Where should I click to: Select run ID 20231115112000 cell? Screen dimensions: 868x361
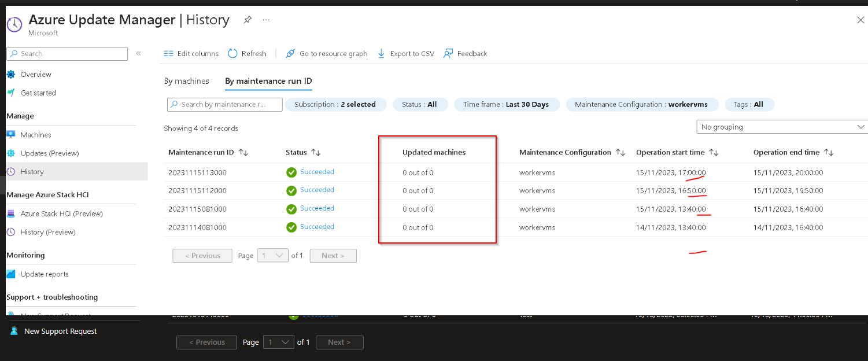click(x=198, y=191)
